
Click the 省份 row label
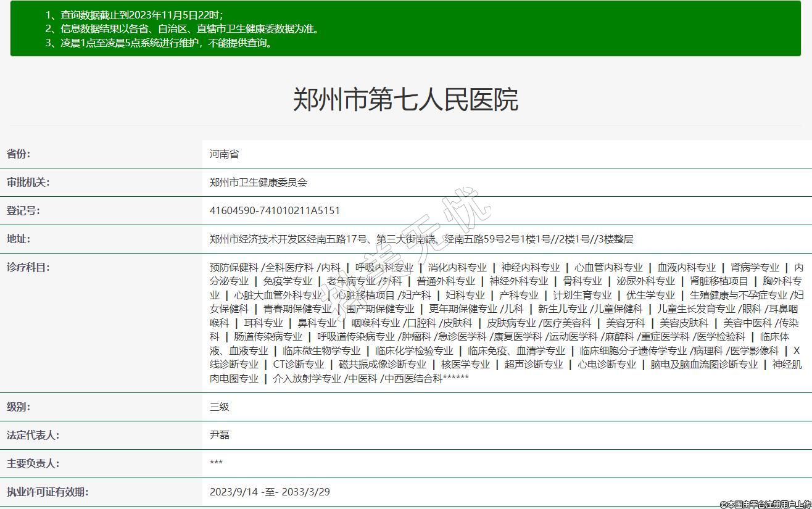click(19, 154)
